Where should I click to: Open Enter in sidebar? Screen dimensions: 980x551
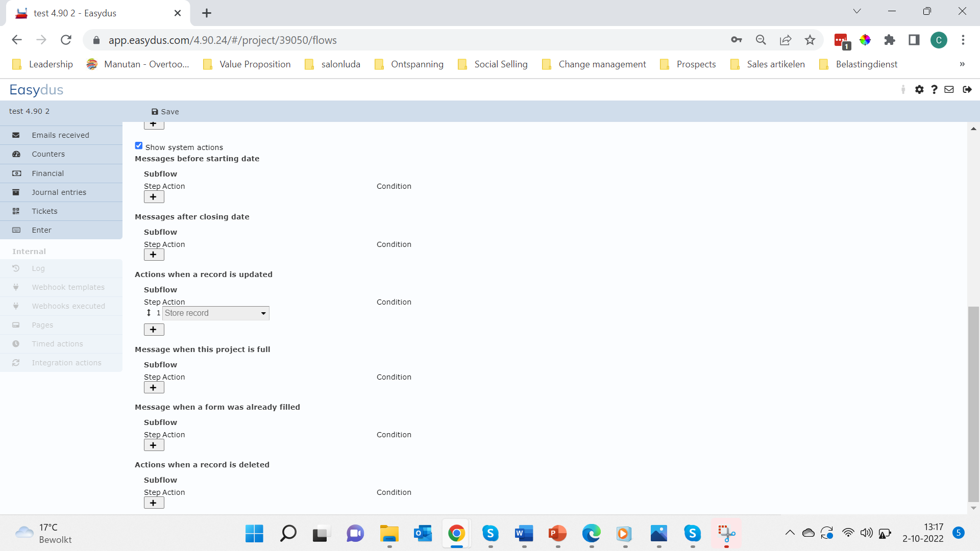tap(61, 230)
